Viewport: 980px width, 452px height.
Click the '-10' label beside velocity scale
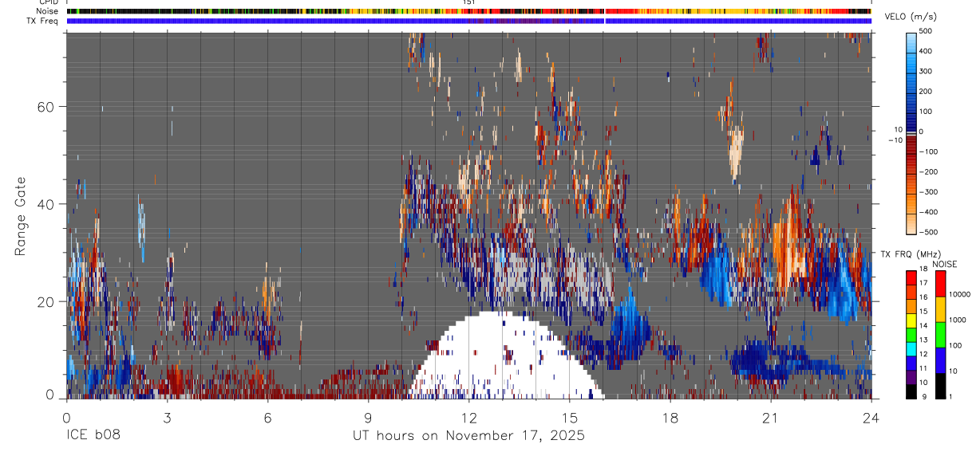point(895,140)
